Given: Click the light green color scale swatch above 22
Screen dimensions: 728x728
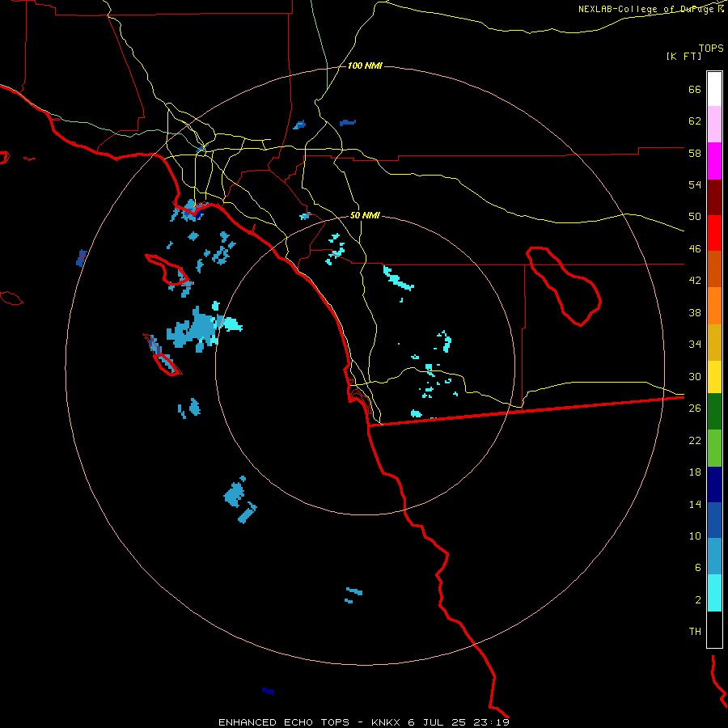Looking at the screenshot, I should [714, 447].
